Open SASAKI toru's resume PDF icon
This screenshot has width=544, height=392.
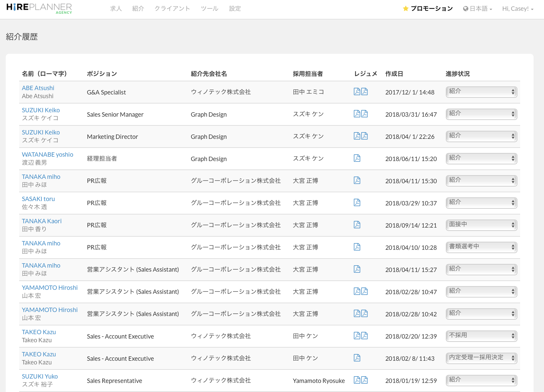(357, 202)
